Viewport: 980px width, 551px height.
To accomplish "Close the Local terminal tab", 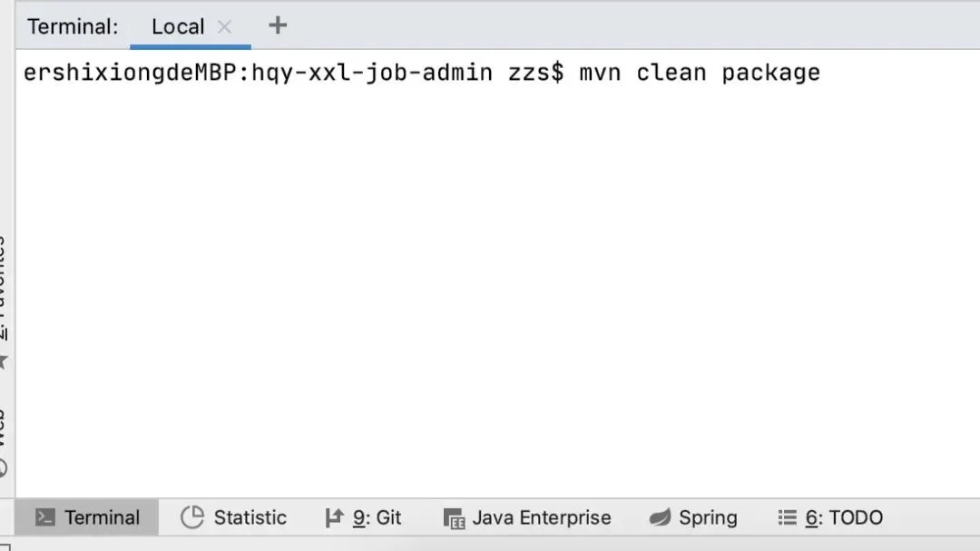I will click(224, 27).
